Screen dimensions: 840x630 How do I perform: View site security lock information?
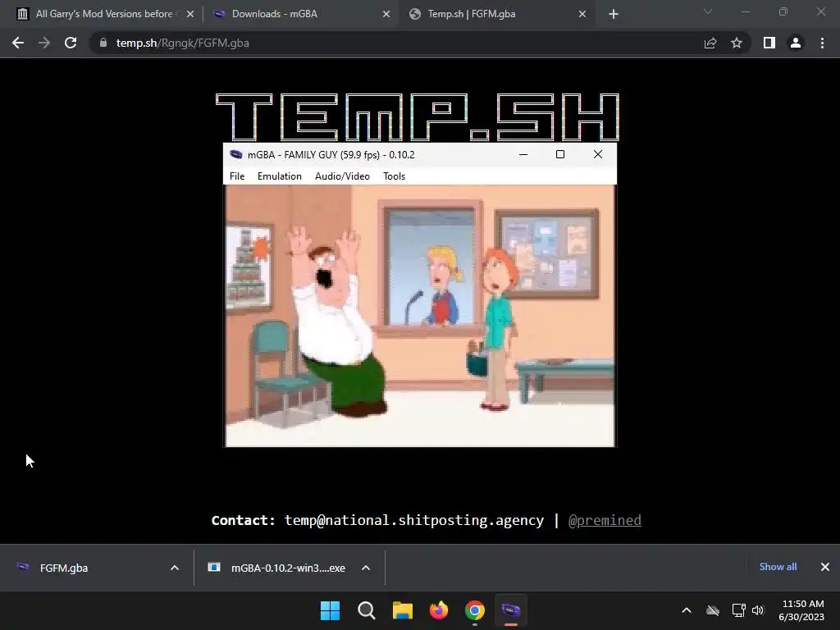coord(103,43)
